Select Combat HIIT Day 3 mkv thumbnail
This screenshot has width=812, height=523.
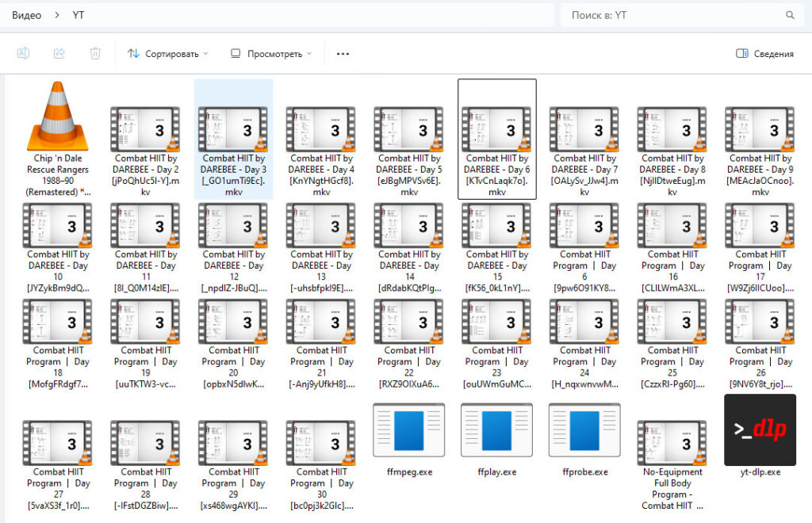(x=234, y=130)
